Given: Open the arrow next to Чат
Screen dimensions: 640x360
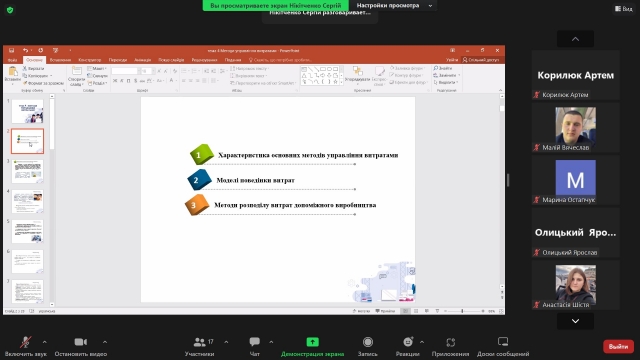Looking at the screenshot, I should pos(271,342).
